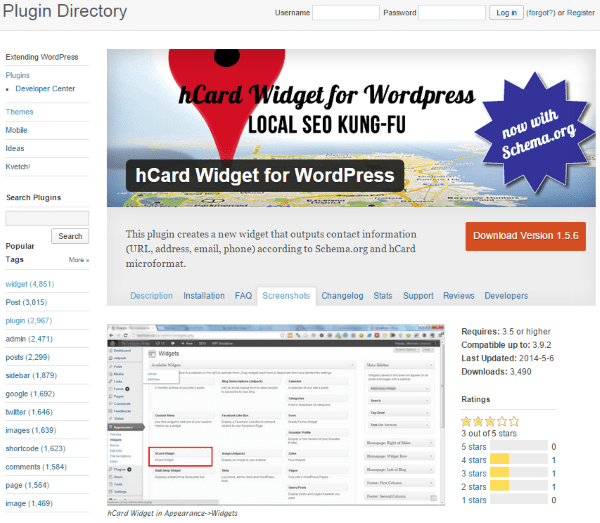
Task: Switch to the Description tab
Action: 152,296
